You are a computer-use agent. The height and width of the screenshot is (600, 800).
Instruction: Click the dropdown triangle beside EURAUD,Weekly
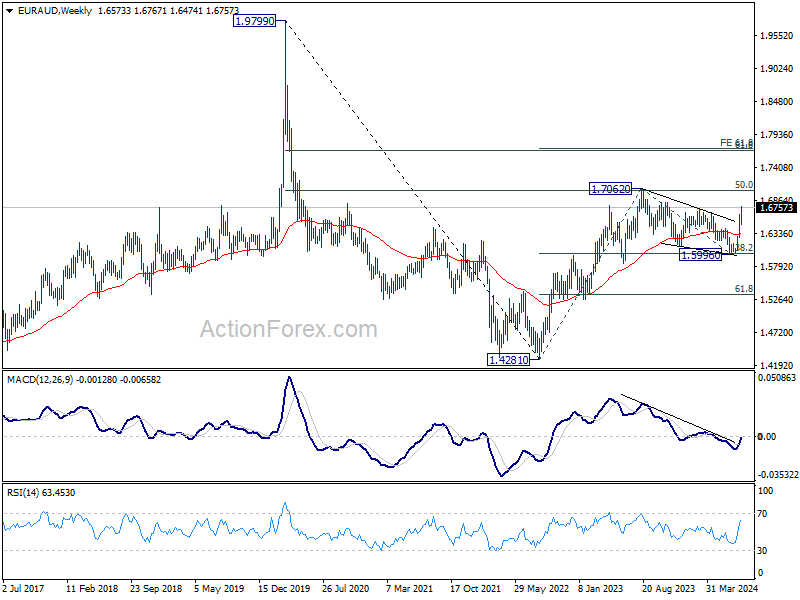[x=9, y=11]
